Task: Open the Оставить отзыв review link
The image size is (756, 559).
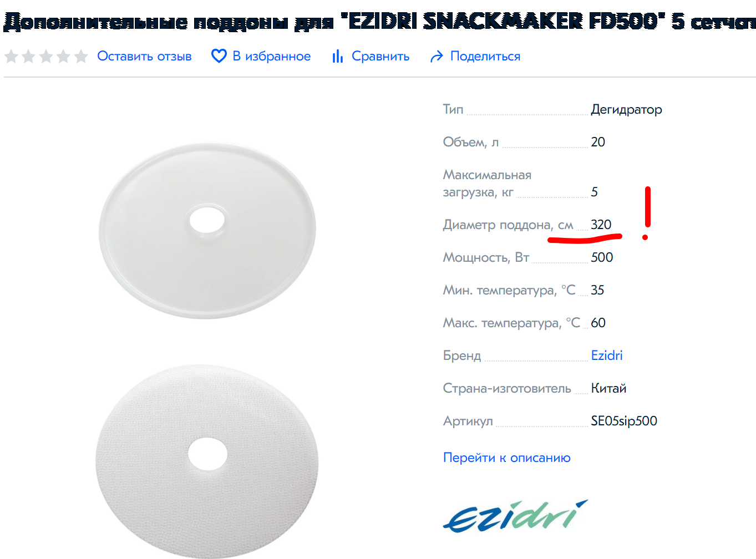Action: point(144,56)
